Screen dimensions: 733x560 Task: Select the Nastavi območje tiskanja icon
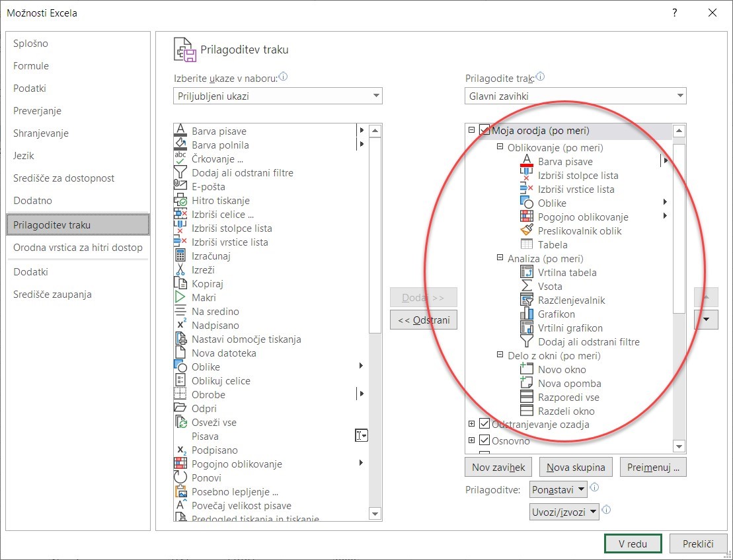pos(180,339)
